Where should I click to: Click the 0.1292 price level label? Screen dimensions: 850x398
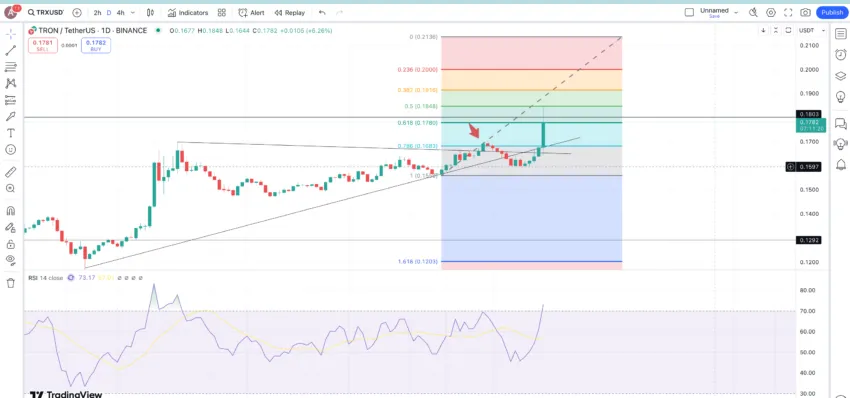pos(808,240)
